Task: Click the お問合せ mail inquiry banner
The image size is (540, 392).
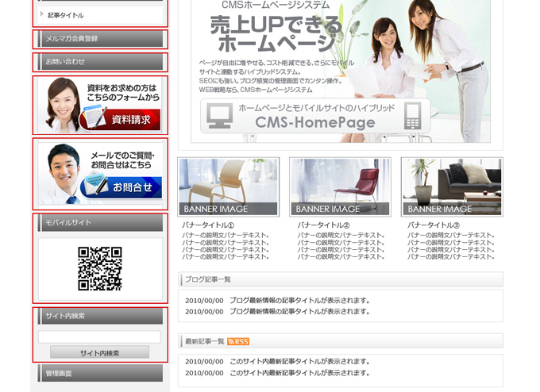Action: point(100,173)
